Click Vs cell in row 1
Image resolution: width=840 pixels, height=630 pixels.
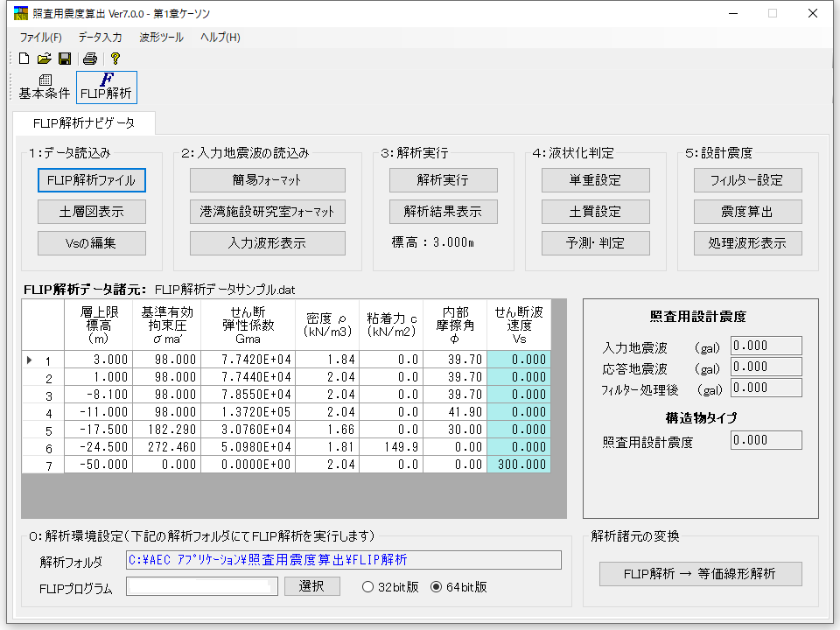pos(519,360)
